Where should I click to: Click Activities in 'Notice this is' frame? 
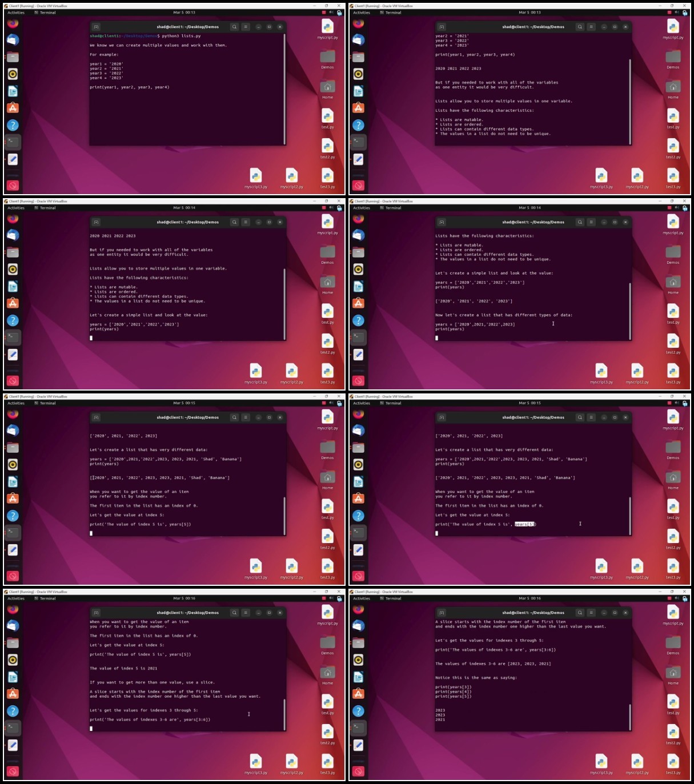362,598
